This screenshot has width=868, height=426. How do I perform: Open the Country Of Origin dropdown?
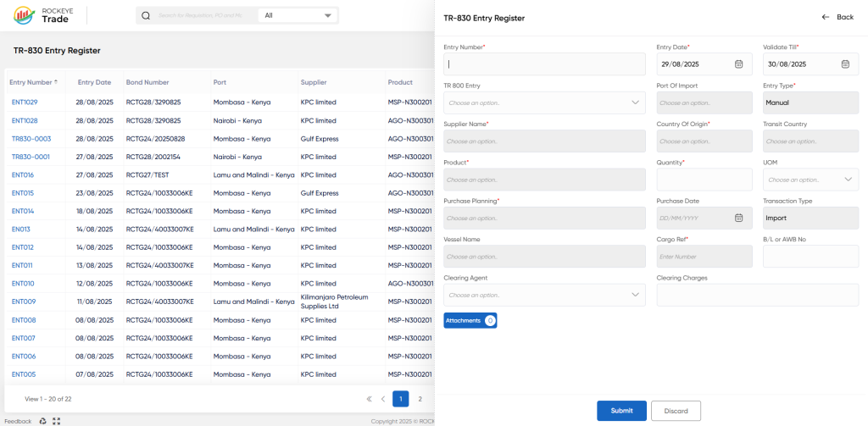[704, 141]
